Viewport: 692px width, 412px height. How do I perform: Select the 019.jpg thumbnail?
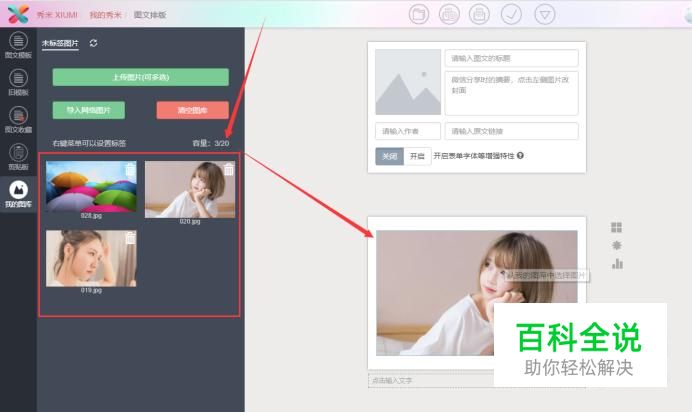point(91,258)
